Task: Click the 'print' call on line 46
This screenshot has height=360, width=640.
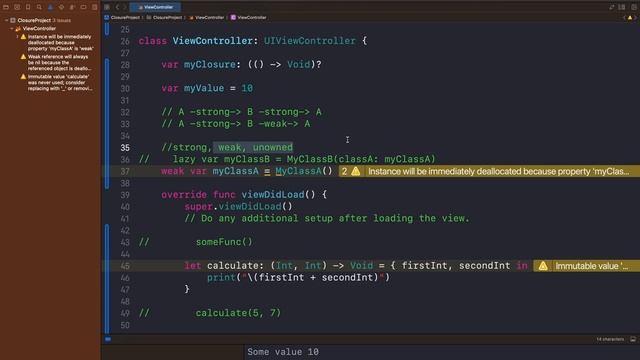Action: pos(221,278)
